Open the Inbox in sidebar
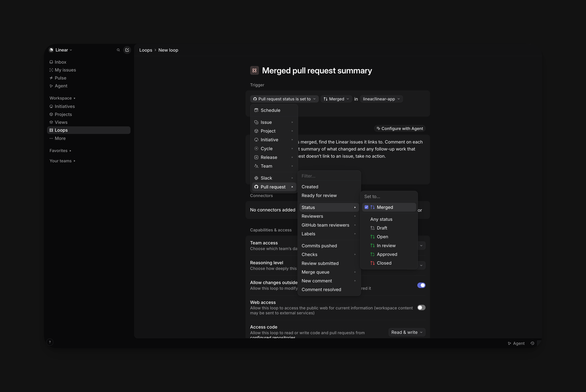The height and width of the screenshot is (392, 586). click(89, 62)
